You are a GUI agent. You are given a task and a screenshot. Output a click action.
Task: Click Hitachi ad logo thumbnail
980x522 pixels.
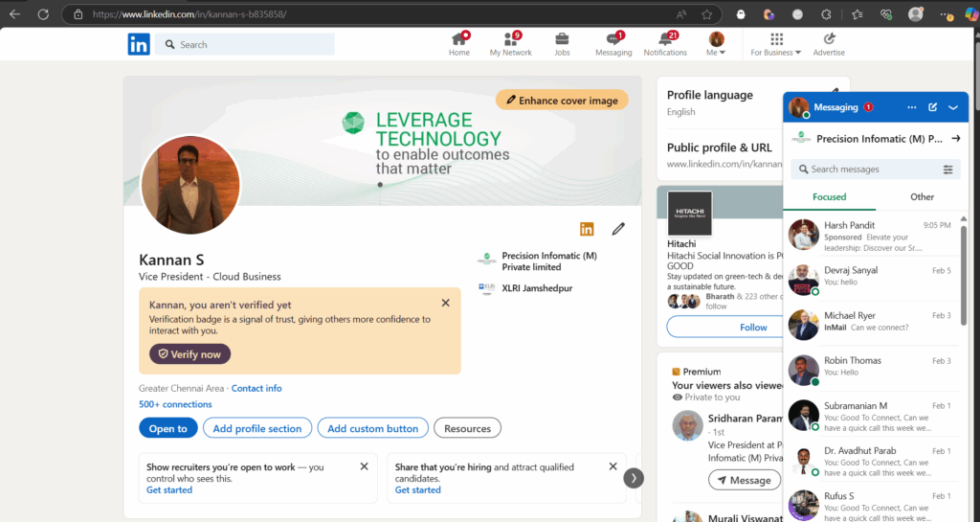(x=689, y=214)
